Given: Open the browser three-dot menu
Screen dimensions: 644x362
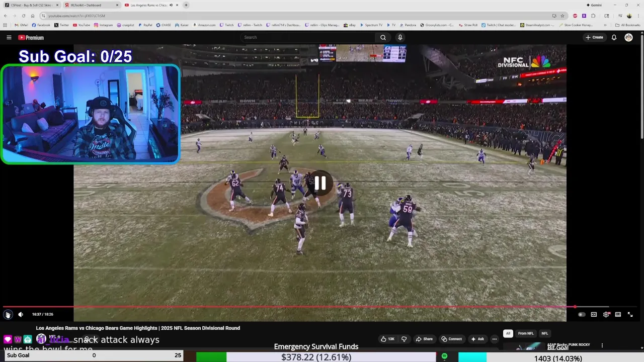Looking at the screenshot, I should pyautogui.click(x=638, y=16).
